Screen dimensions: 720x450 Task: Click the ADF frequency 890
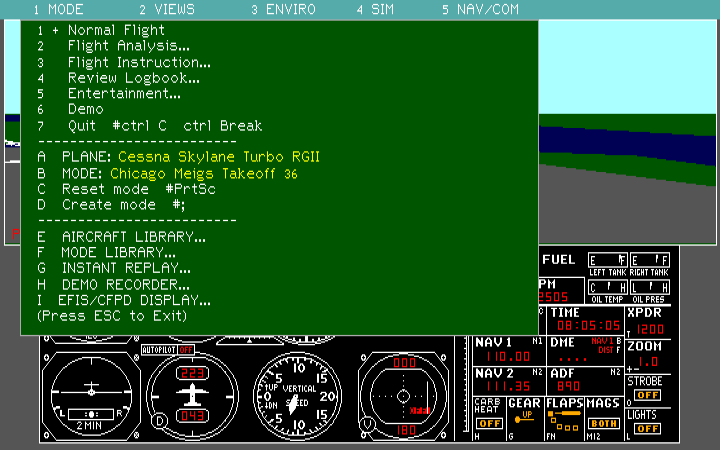point(568,387)
